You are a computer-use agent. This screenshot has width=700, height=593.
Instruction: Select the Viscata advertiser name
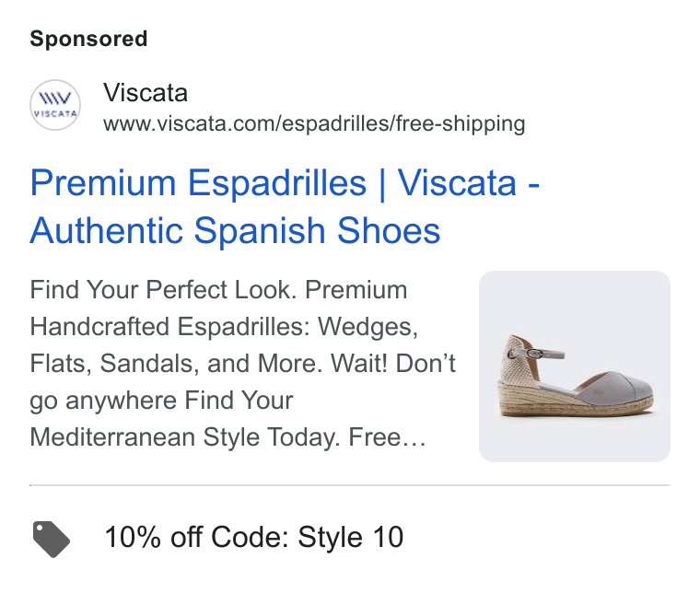click(x=146, y=93)
